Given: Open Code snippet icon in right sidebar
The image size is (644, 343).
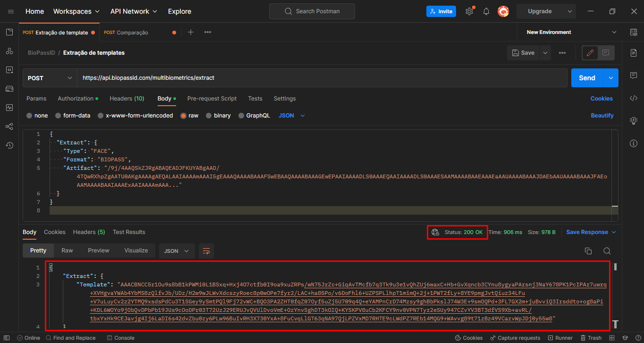Looking at the screenshot, I should (x=634, y=98).
